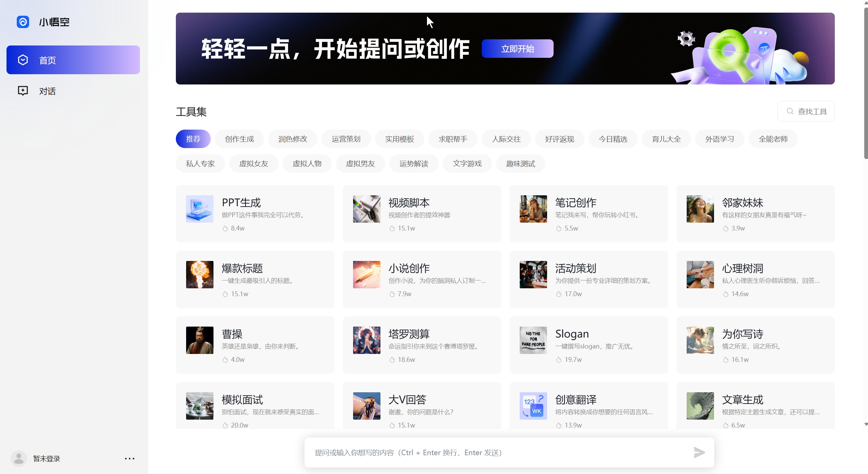Click the 心理树洞 card title
The height and width of the screenshot is (474, 868).
[x=743, y=268]
